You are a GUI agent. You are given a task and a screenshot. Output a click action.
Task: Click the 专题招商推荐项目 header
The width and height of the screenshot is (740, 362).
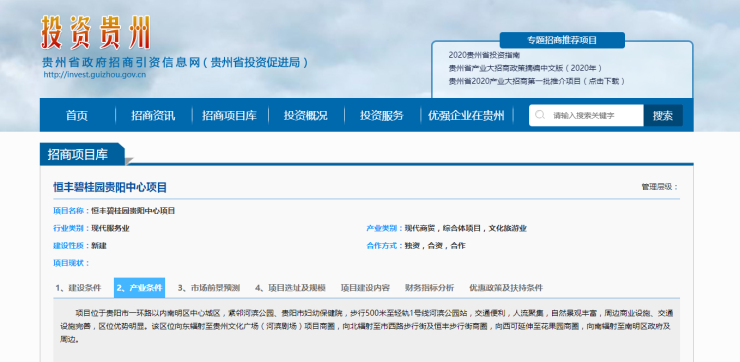562,40
